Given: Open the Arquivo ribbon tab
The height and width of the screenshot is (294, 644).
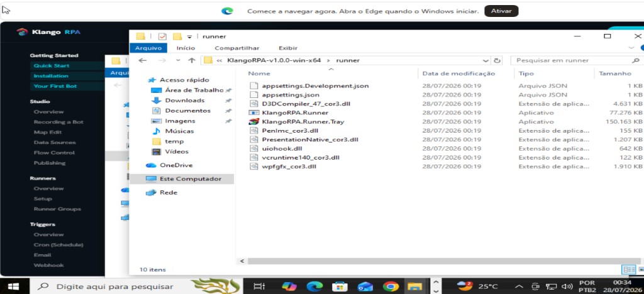Looking at the screenshot, I should 148,48.
